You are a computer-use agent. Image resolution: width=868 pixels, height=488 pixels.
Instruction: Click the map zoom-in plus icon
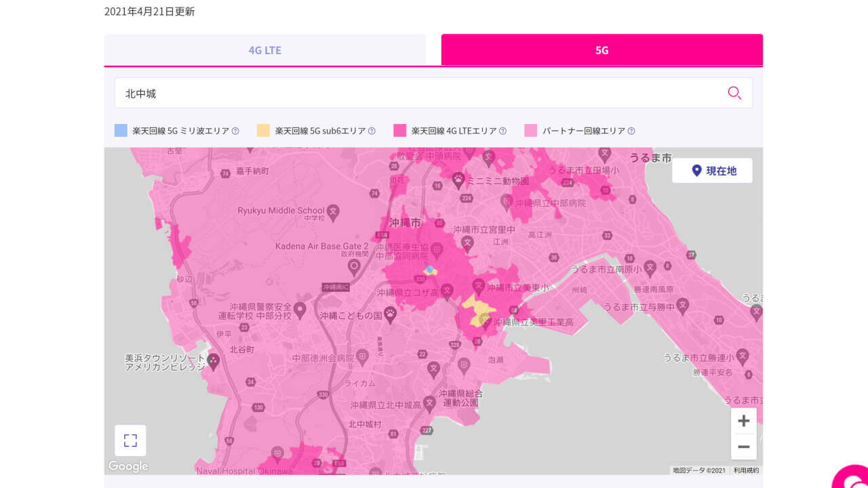(744, 420)
